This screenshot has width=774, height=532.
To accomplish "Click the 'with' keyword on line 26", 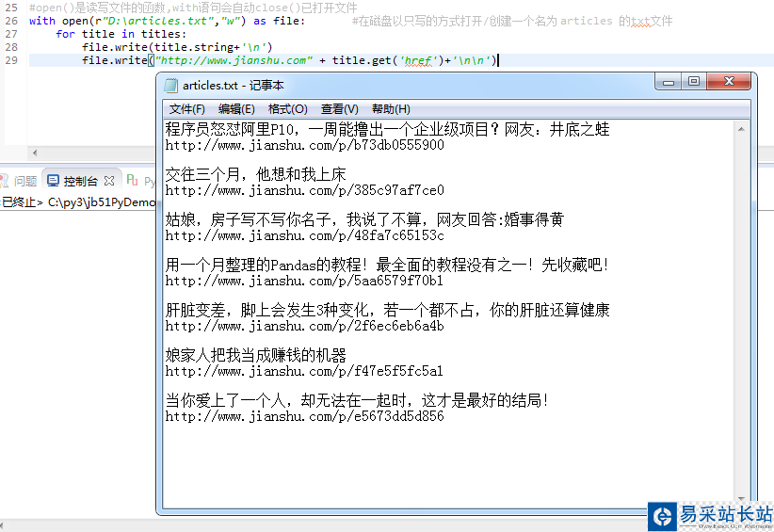I will [42, 21].
